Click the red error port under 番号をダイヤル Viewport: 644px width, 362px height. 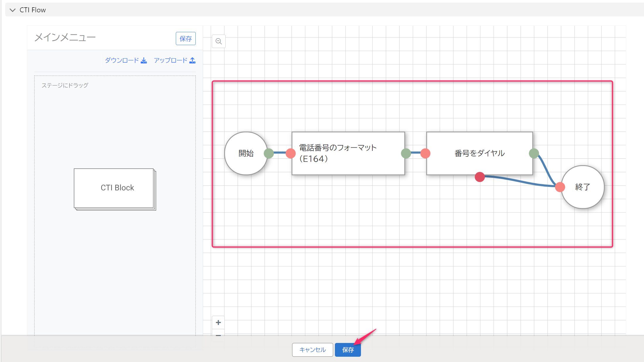click(x=480, y=177)
